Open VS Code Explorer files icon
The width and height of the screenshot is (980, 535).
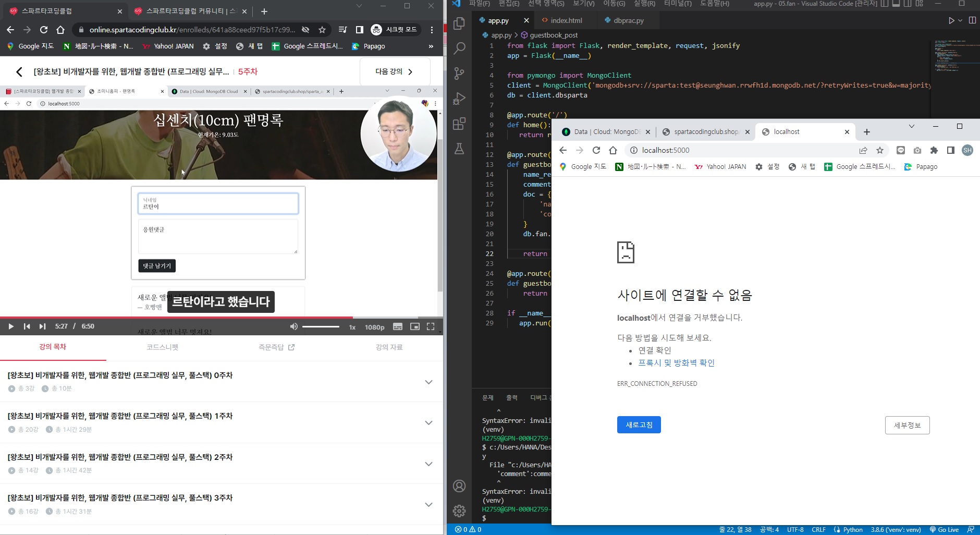(x=459, y=23)
